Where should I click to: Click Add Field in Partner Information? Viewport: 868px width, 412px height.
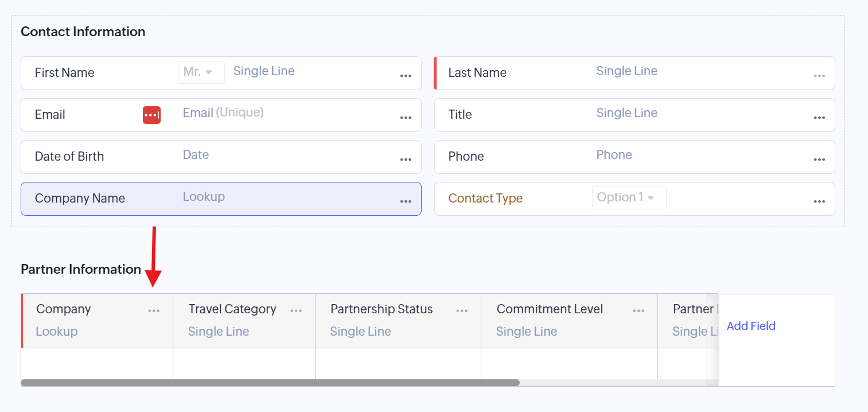pos(750,326)
